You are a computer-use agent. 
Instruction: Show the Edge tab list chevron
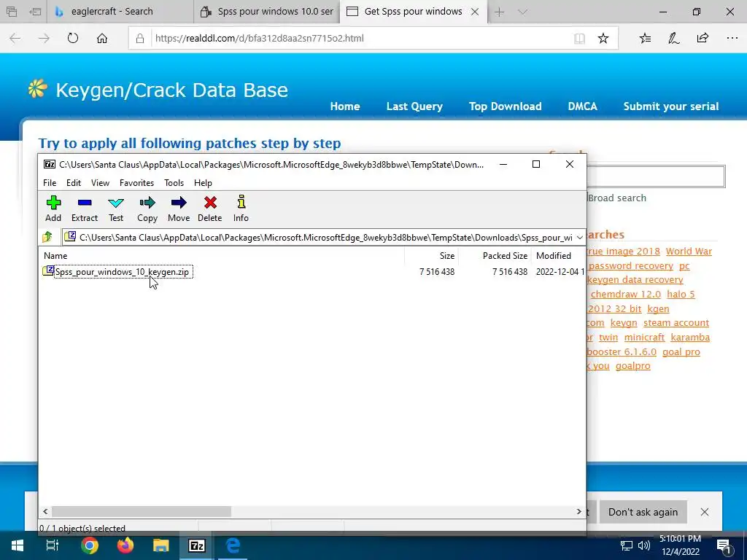522,12
